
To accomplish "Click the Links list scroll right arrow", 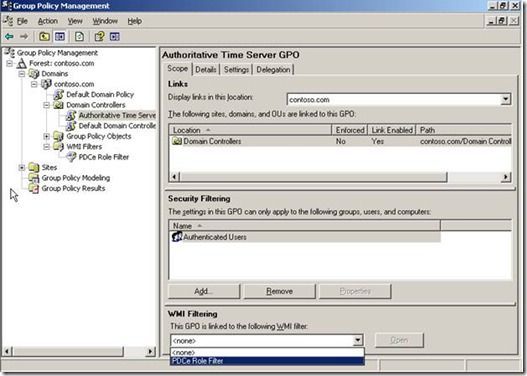I will 506,177.
